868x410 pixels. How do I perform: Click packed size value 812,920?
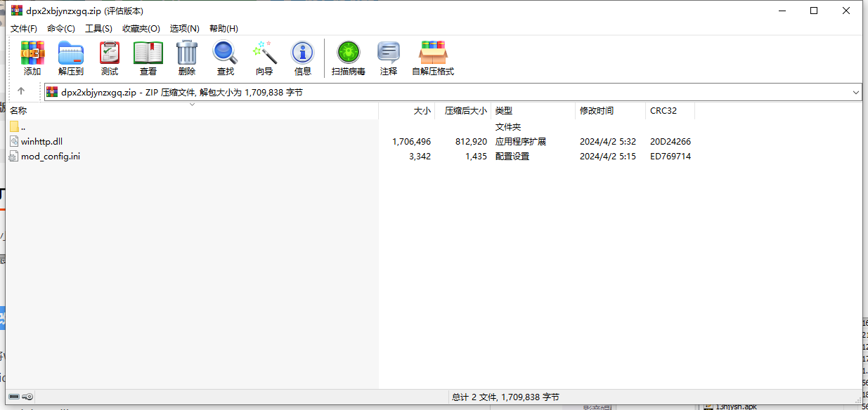[x=471, y=141]
